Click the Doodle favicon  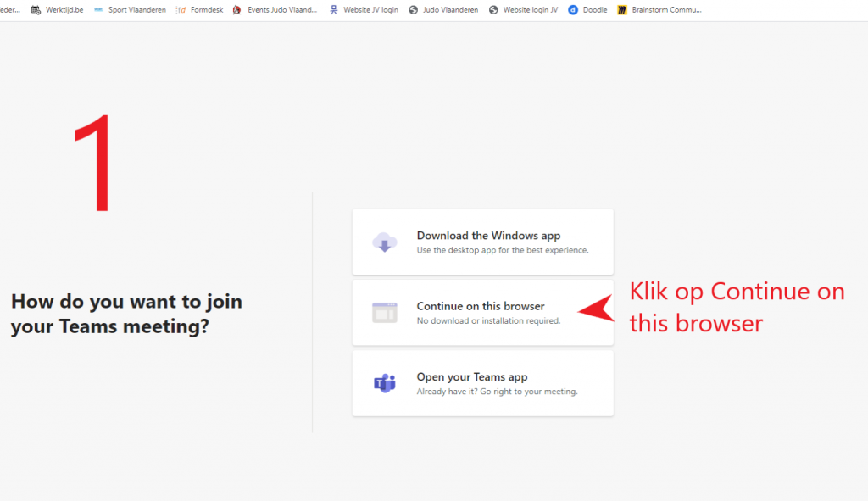pos(573,10)
